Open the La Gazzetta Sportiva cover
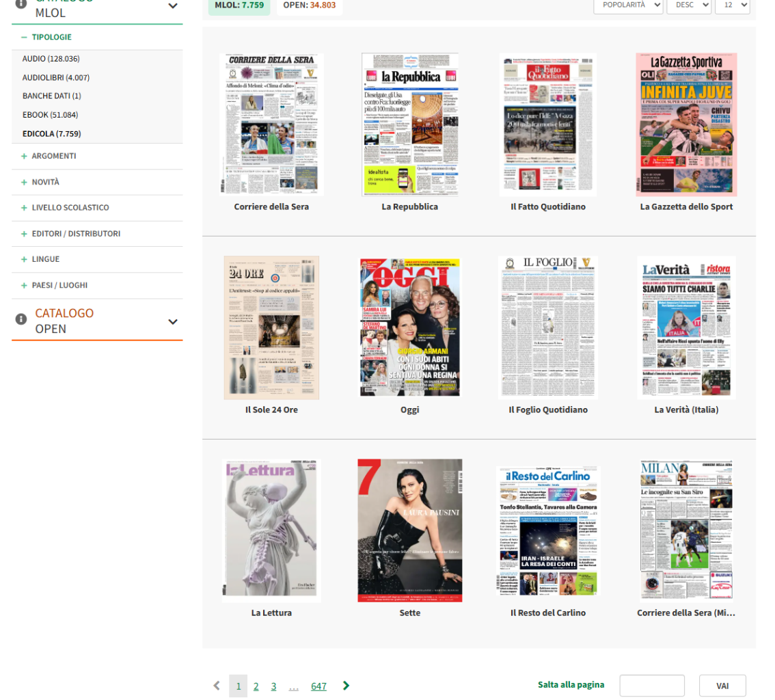The image size is (775, 700). (x=687, y=124)
